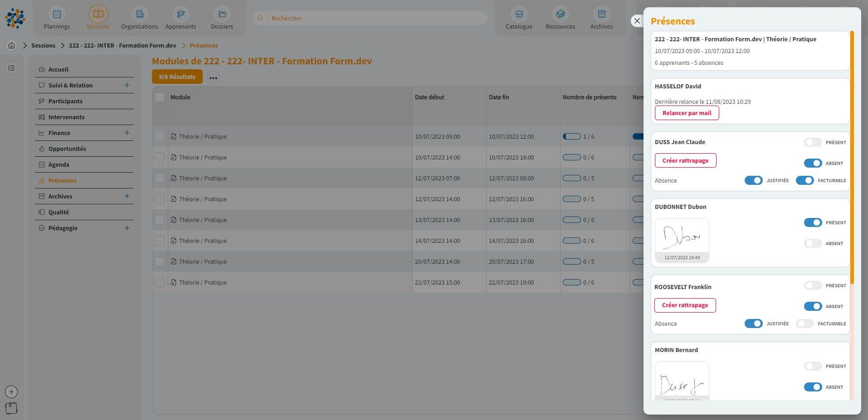The image size is (868, 420).
Task: Click the Rechercher search field
Action: click(376, 18)
